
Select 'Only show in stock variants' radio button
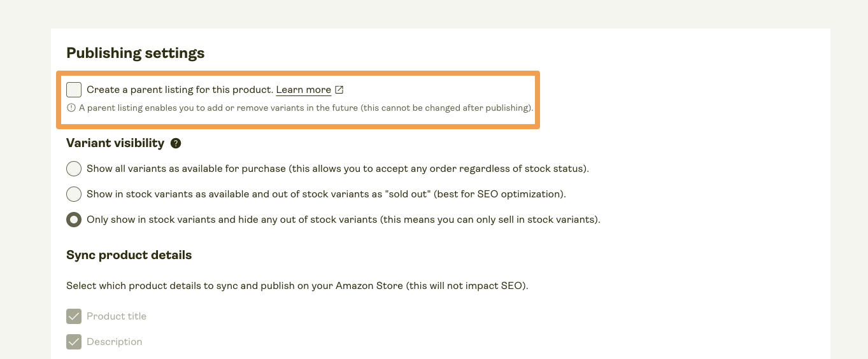(x=74, y=220)
